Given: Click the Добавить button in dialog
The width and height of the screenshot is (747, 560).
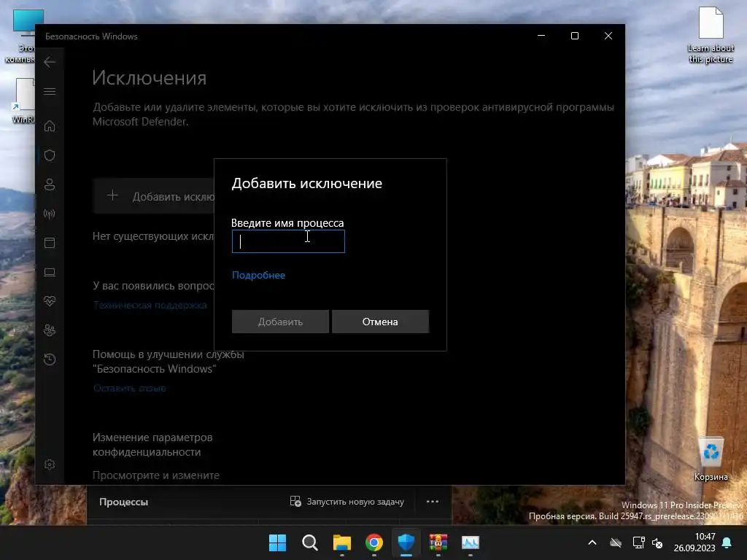Looking at the screenshot, I should pyautogui.click(x=280, y=322).
